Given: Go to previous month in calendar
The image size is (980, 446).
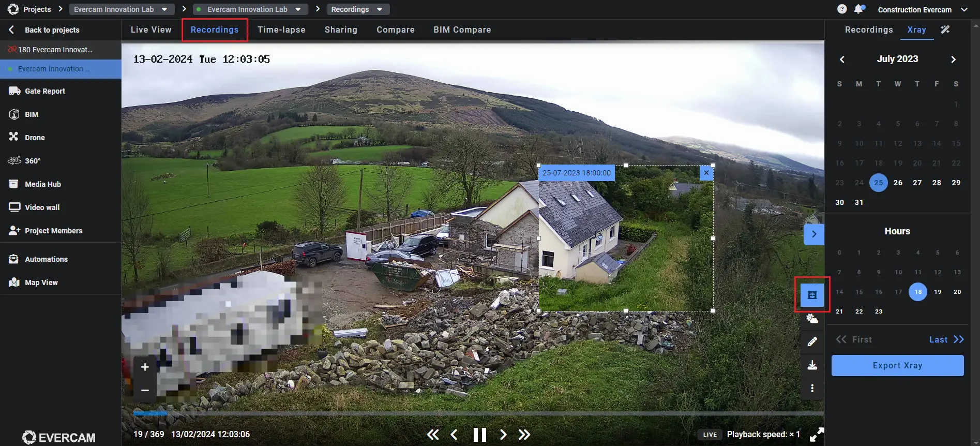Looking at the screenshot, I should point(842,60).
